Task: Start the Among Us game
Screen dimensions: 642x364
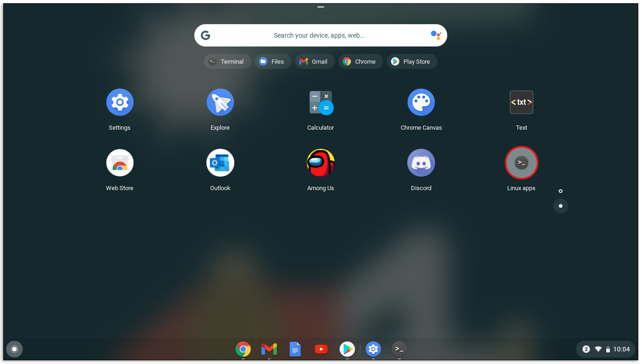Action: 321,163
